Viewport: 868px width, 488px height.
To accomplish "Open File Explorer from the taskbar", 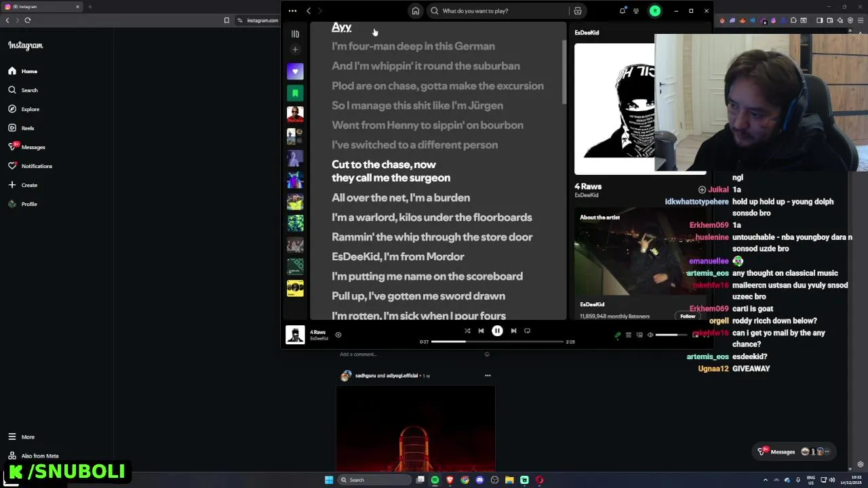I will pyautogui.click(x=509, y=480).
